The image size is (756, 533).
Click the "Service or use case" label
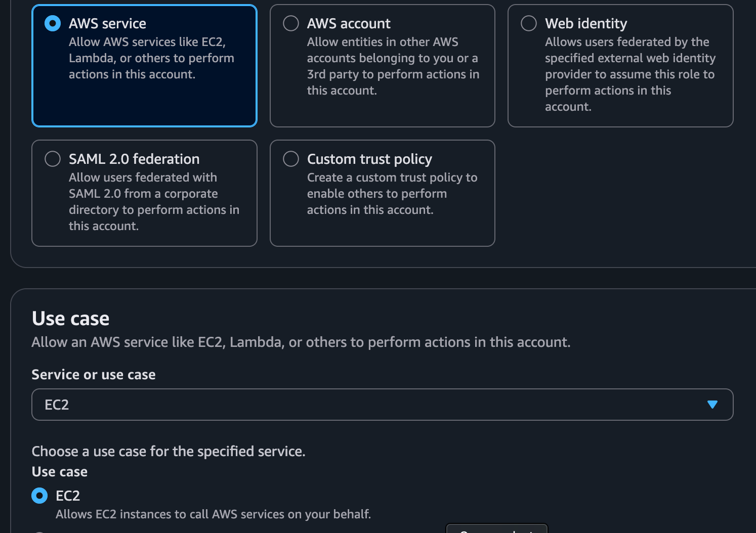point(94,375)
